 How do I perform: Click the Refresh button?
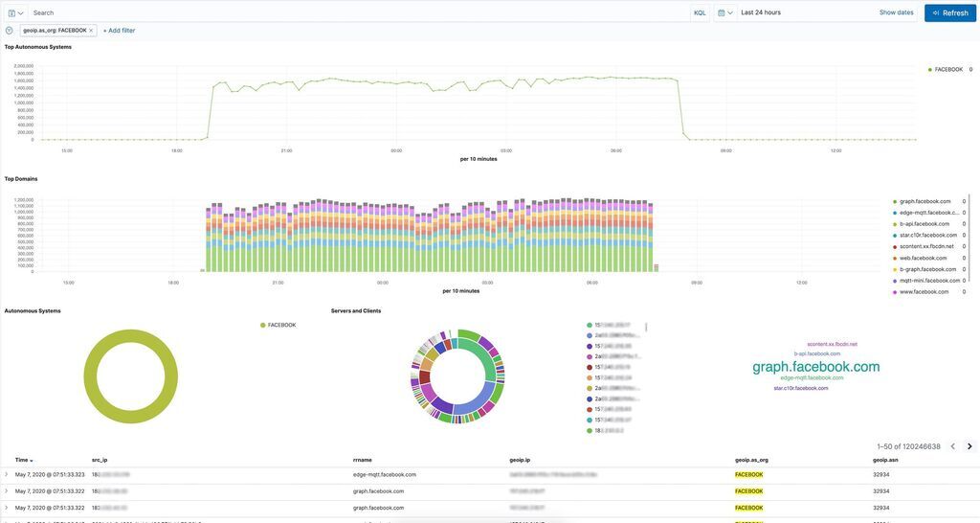(x=949, y=12)
